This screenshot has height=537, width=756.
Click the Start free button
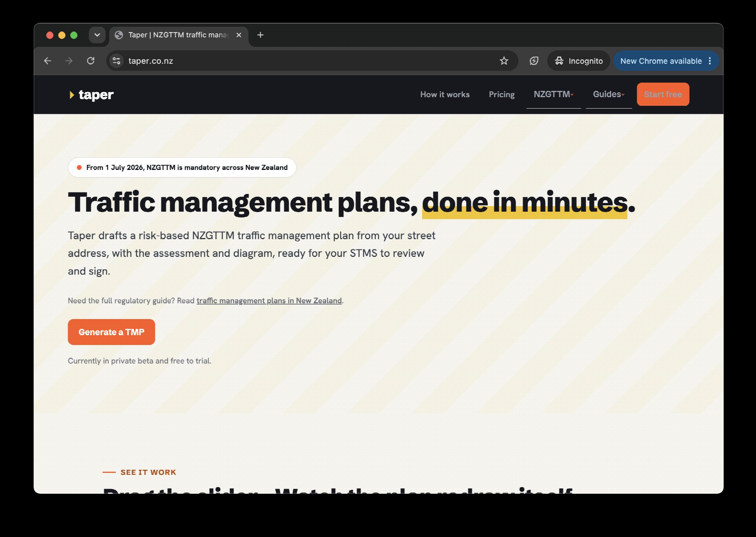[x=663, y=94]
